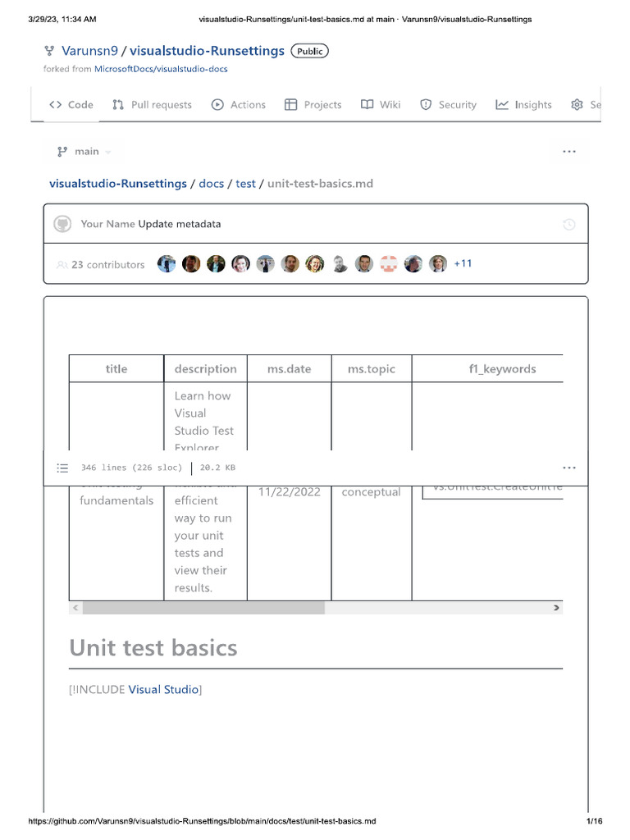Open the three-dot menu beside branch selector

(569, 152)
